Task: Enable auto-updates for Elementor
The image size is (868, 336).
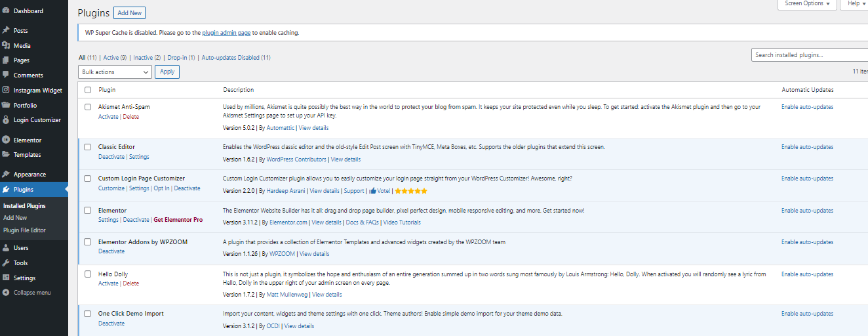Action: click(807, 211)
